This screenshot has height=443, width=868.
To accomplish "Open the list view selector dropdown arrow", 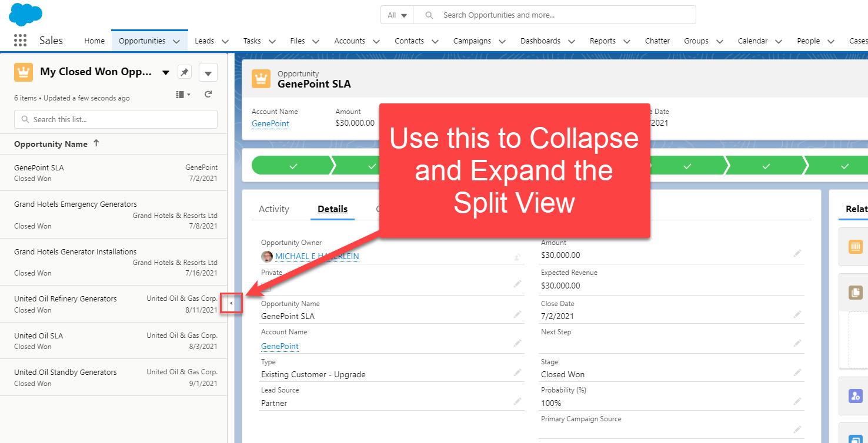I will [165, 72].
